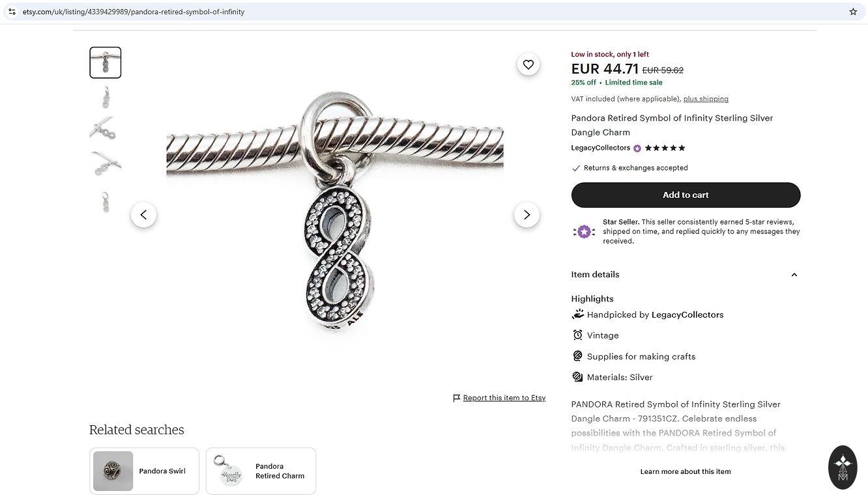
Task: Add the charm to cart
Action: (x=686, y=195)
